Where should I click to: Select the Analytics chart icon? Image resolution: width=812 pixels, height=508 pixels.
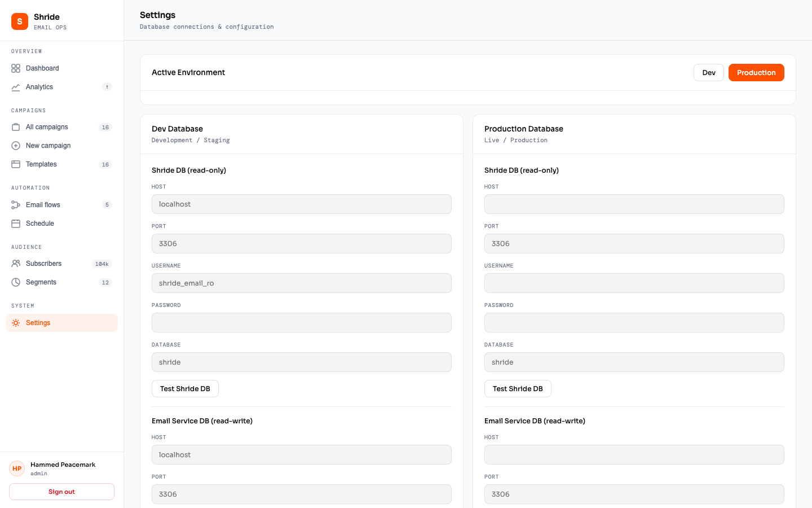pos(16,87)
